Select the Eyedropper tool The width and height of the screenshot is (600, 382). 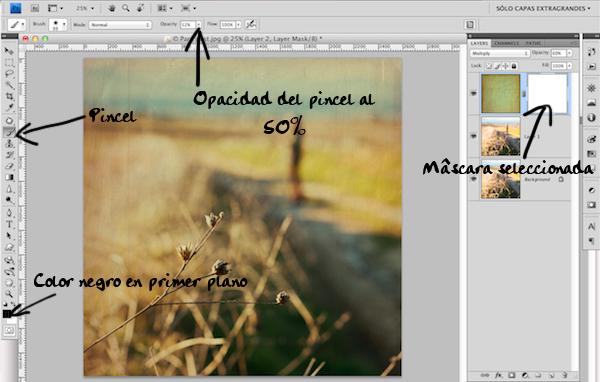(x=9, y=108)
